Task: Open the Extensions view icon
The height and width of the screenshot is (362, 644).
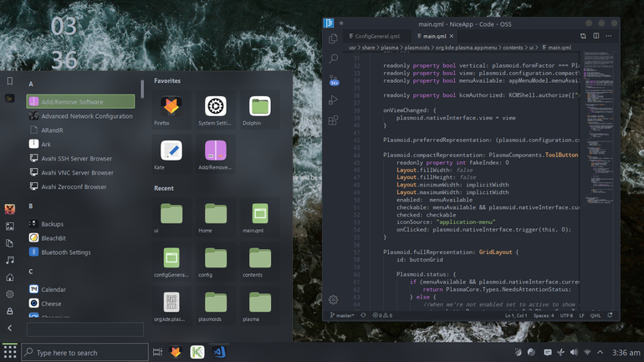Action: click(x=334, y=120)
